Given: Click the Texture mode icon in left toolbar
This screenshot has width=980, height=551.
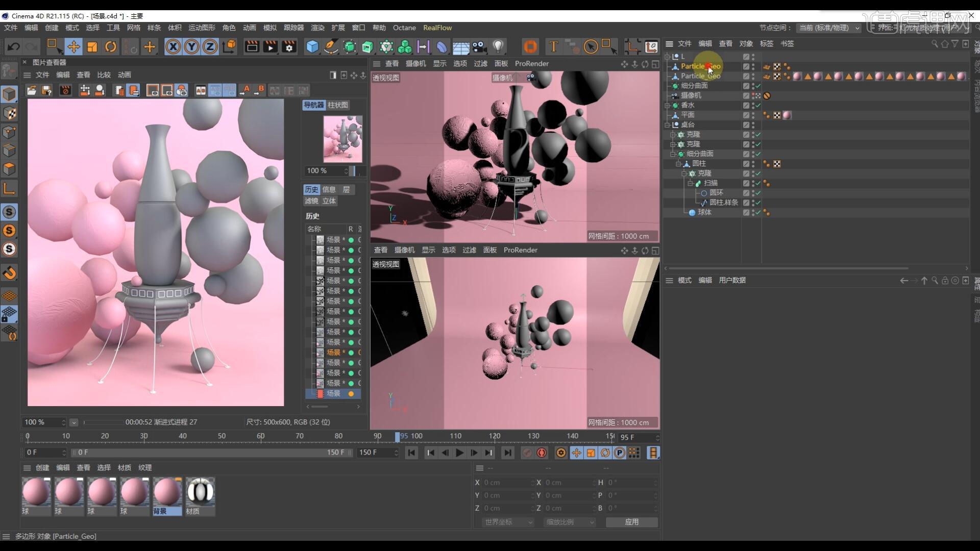Looking at the screenshot, I should 9,113.
